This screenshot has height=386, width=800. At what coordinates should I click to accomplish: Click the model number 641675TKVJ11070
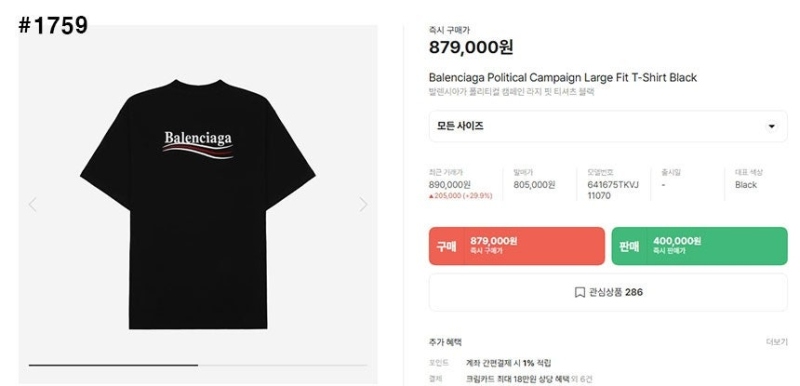(x=613, y=190)
